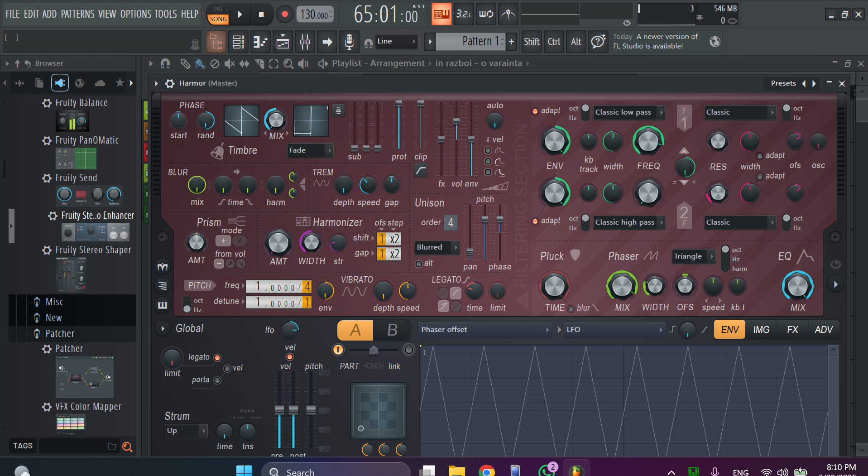Click the record button
This screenshot has height=476, width=868.
pos(284,14)
